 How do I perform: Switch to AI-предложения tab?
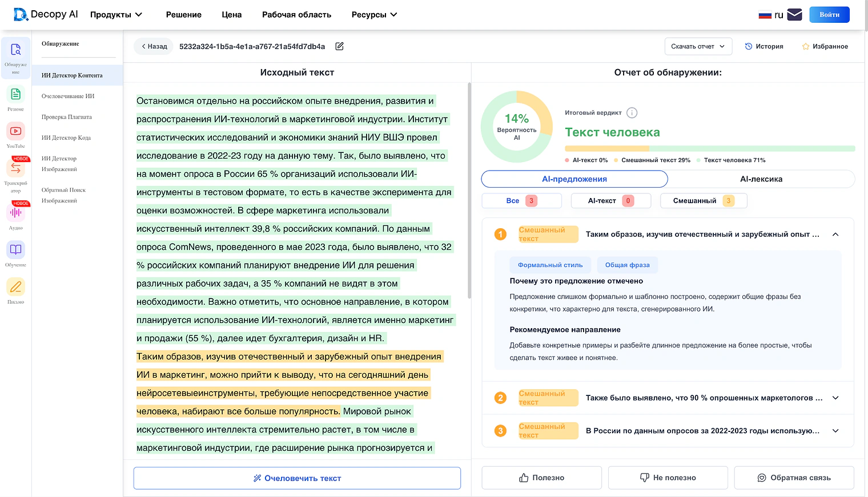(x=574, y=179)
